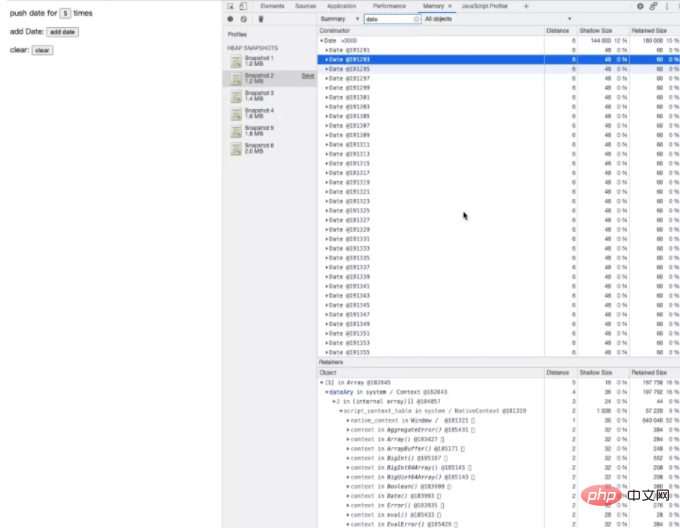Screen dimensions: 680x528
Task: Click the take heap snapshot record button
Action: (230, 19)
